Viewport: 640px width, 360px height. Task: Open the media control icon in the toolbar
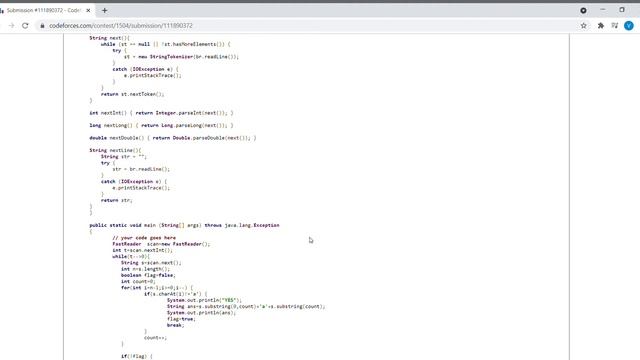[x=615, y=25]
